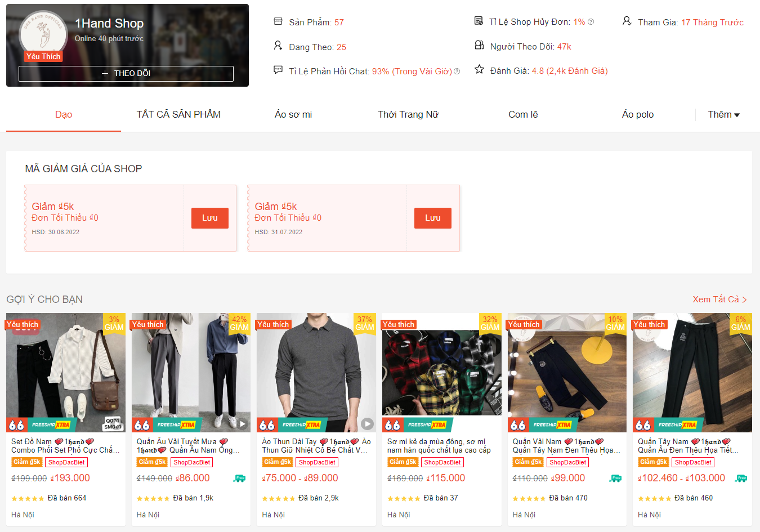The width and height of the screenshot is (760, 532).
Task: Select the chat bubble icon near Tỉ Lệ Phản Hồi
Action: point(278,70)
